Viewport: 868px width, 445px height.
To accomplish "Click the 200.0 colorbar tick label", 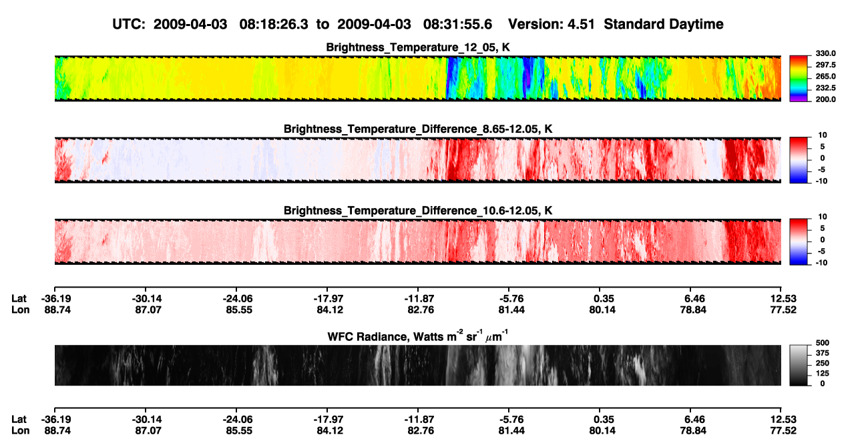I will [827, 99].
